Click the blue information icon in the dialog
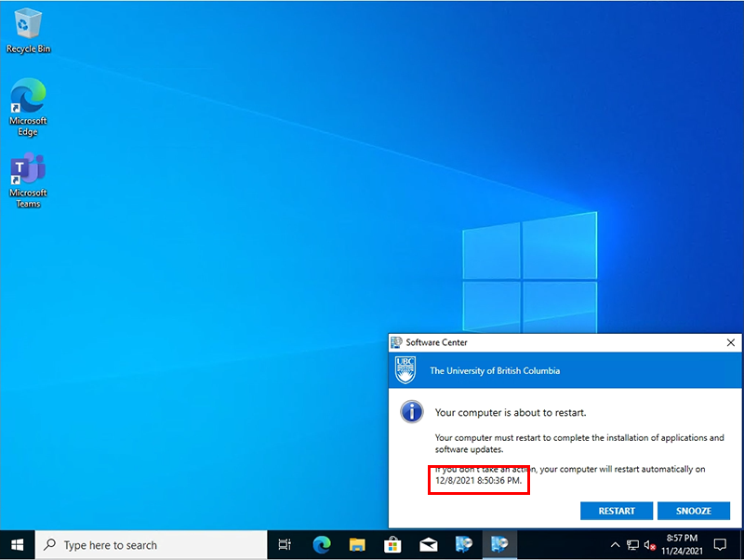Screen dimensions: 744x560 tap(411, 411)
